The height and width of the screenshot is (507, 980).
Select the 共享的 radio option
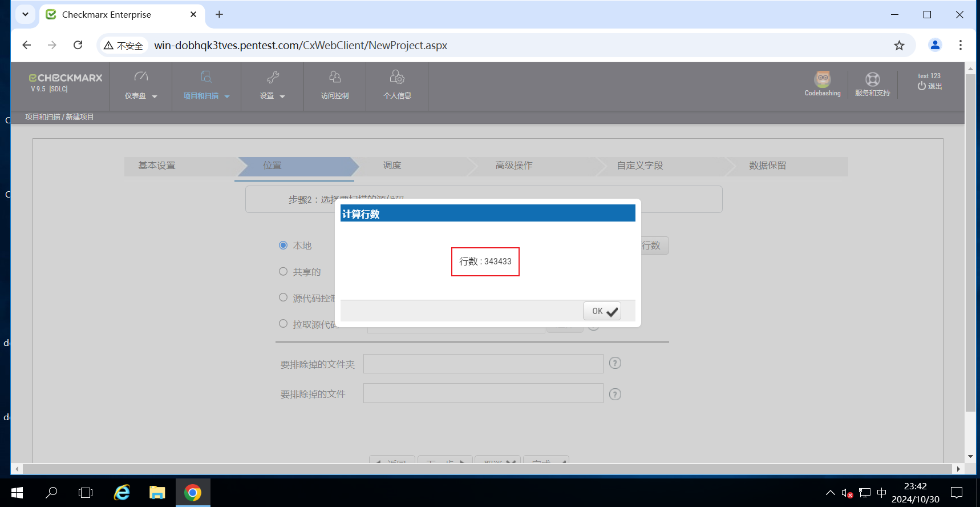point(283,272)
